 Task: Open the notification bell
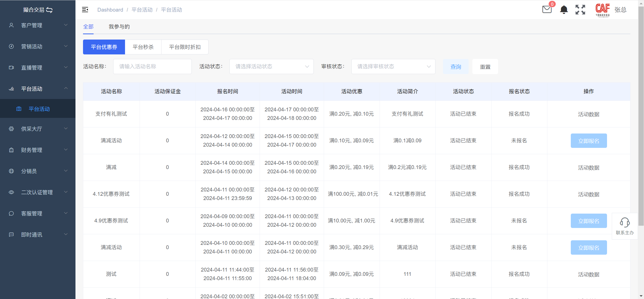[564, 10]
